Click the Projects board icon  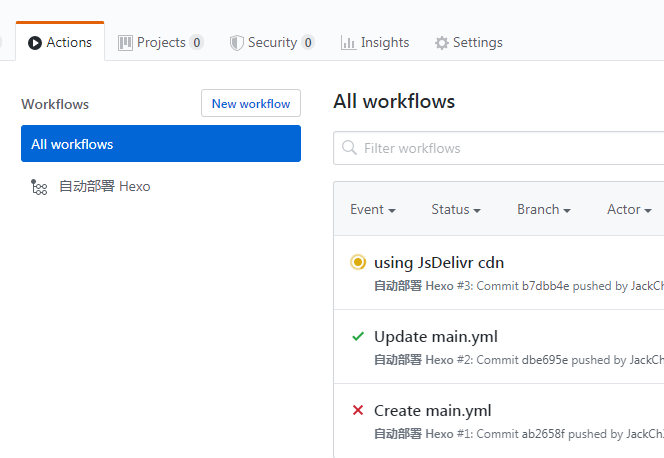125,43
